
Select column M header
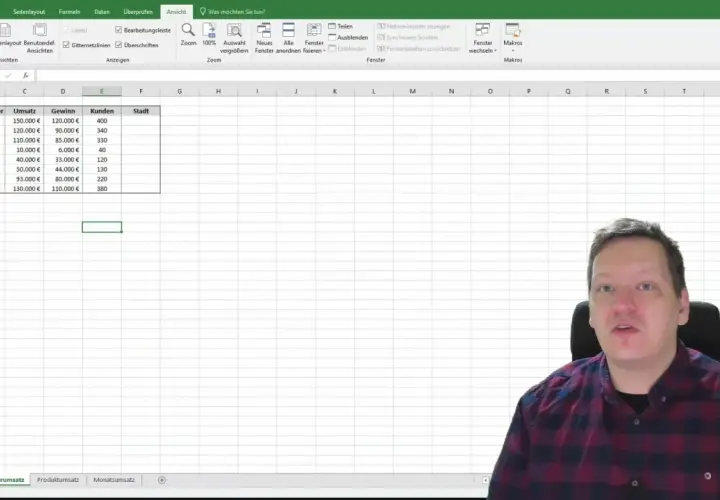pos(412,91)
